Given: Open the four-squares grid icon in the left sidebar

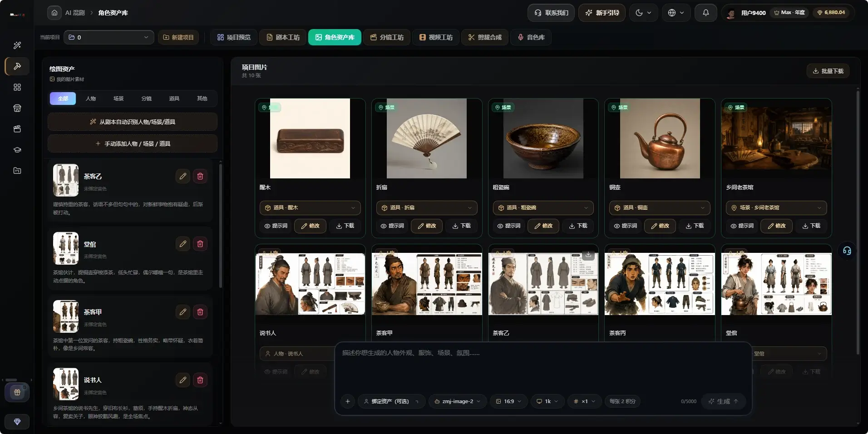Looking at the screenshot, I should click(17, 87).
